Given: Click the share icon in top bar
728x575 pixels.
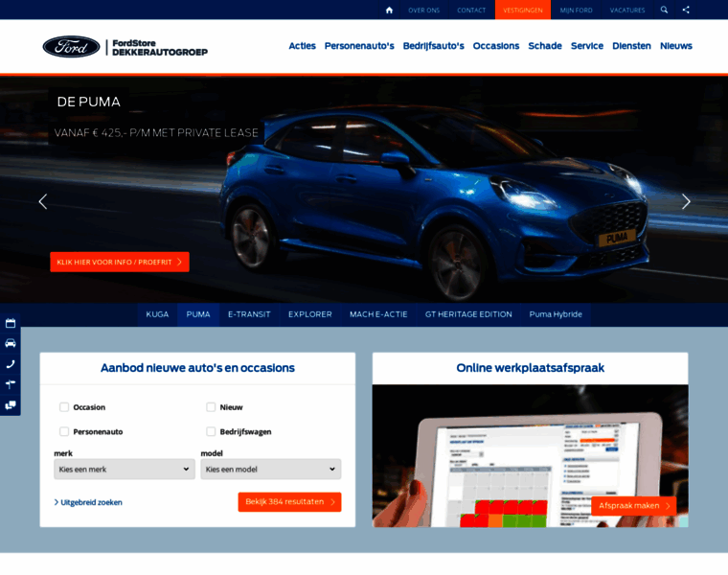Looking at the screenshot, I should [x=686, y=10].
